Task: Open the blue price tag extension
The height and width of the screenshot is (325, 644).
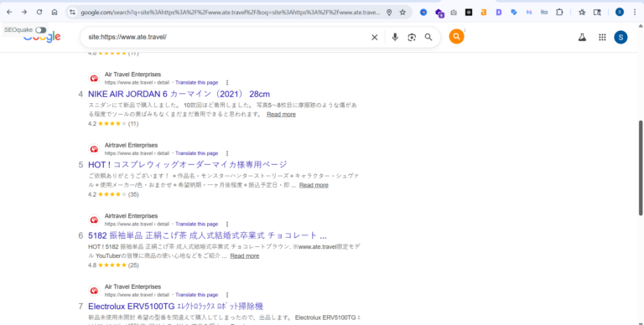Action: [x=514, y=13]
